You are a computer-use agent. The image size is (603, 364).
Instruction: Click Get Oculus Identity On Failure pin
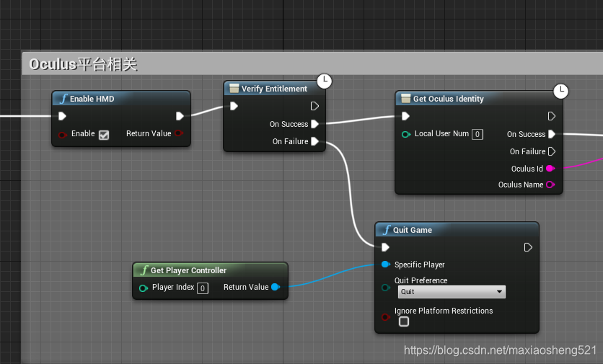pyautogui.click(x=552, y=151)
